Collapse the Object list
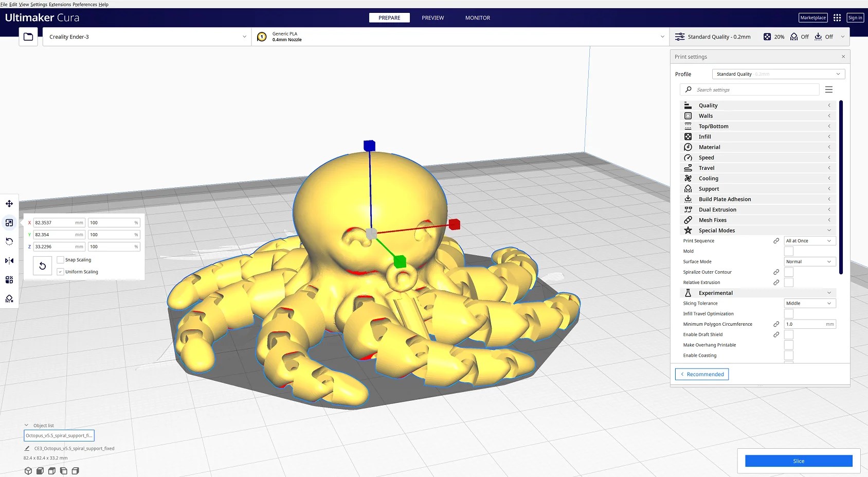 pos(39,426)
